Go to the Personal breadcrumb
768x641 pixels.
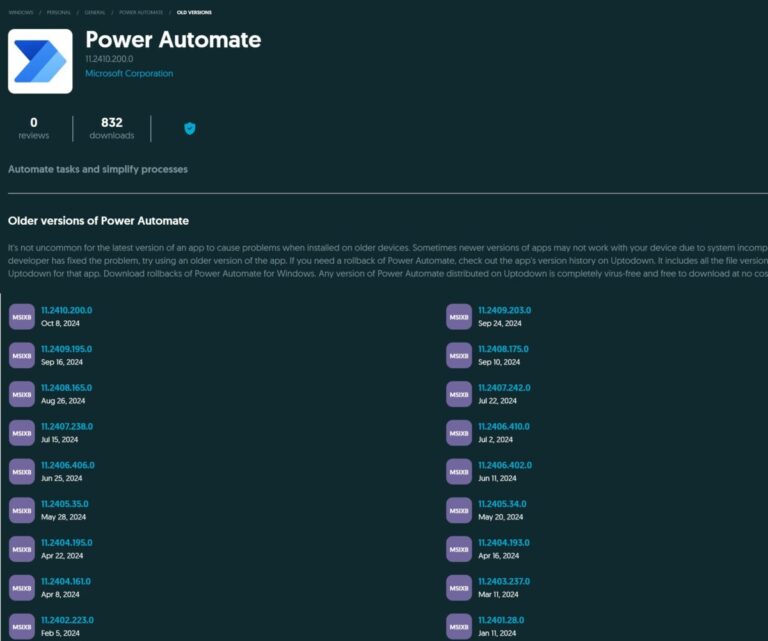click(x=59, y=12)
